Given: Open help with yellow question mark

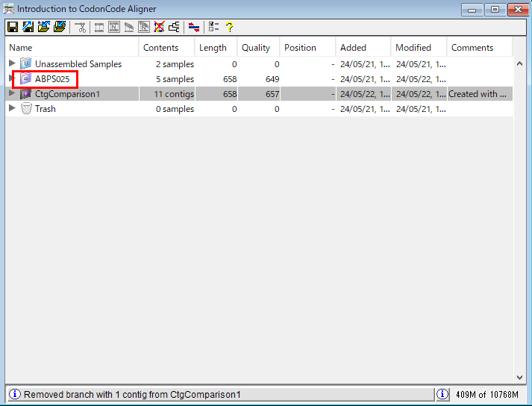Looking at the screenshot, I should [x=229, y=27].
